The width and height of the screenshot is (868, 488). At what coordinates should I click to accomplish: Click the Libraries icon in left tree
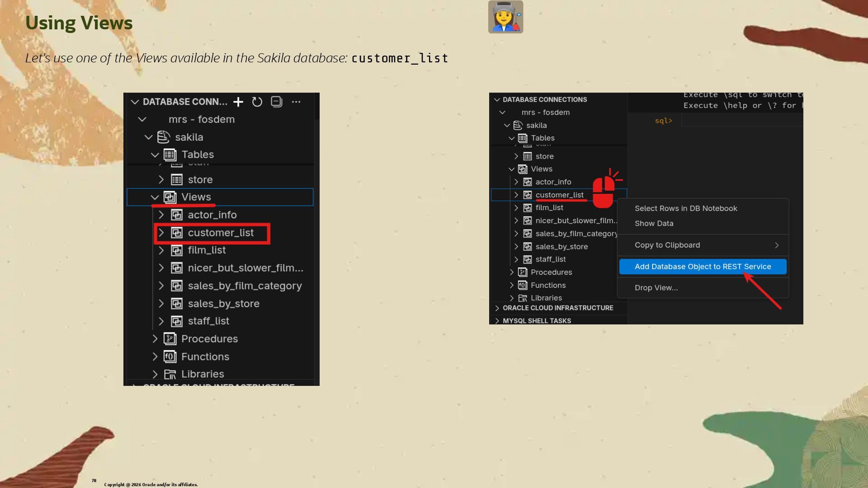[170, 374]
